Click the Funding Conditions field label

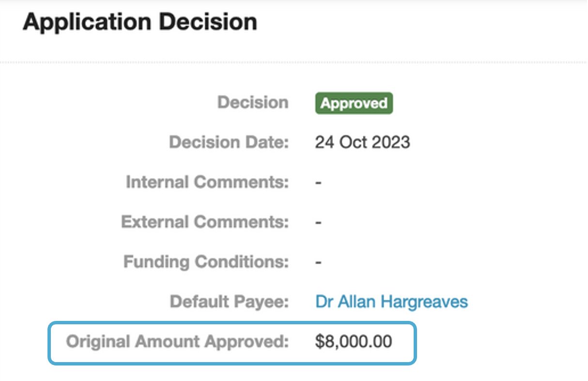coord(206,262)
